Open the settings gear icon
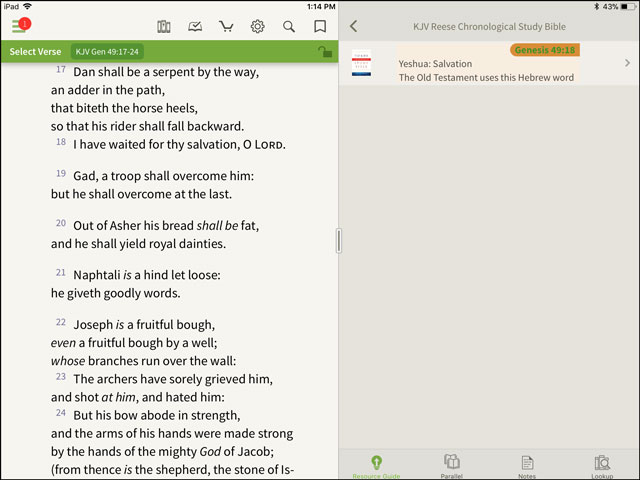 (258, 27)
